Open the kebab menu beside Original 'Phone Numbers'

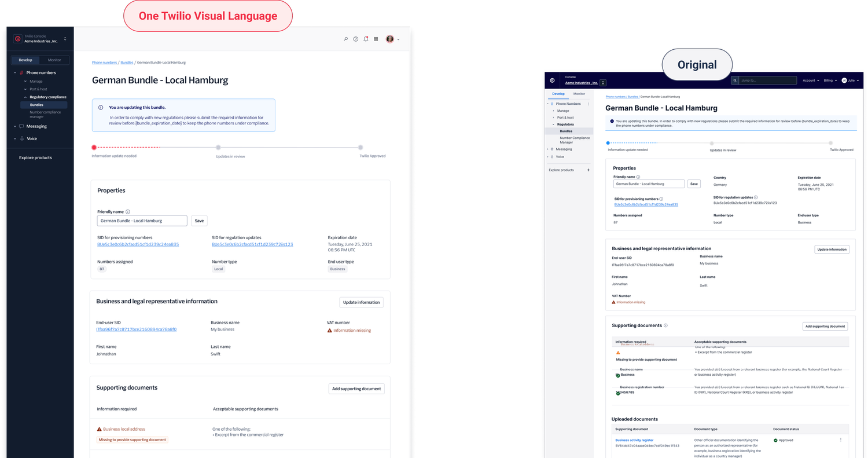click(x=589, y=104)
